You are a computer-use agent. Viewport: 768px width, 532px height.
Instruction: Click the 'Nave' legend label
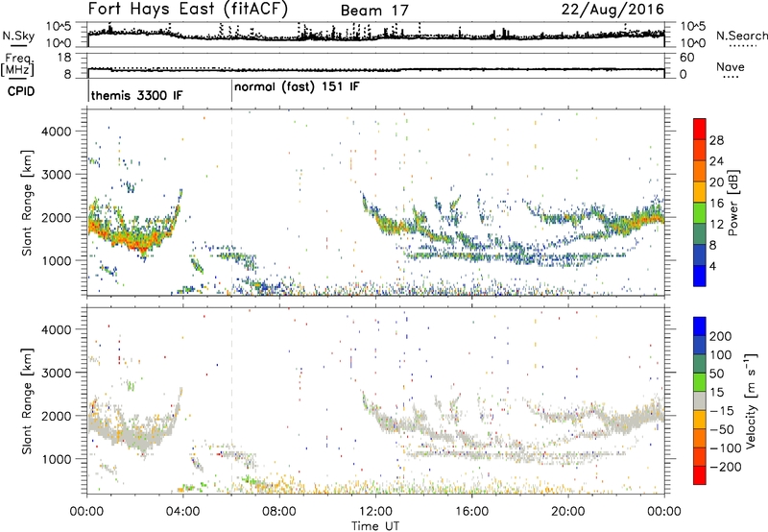(731, 66)
